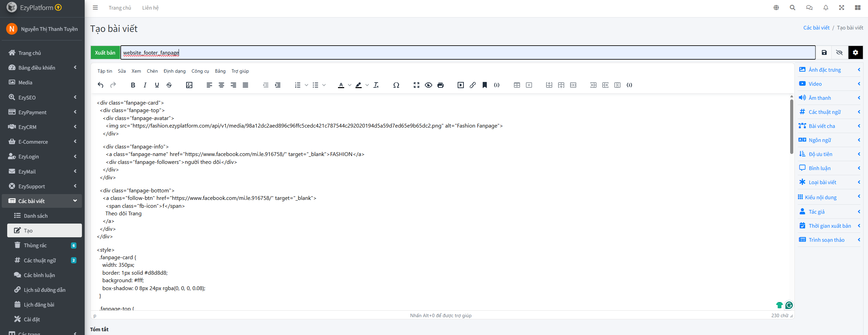This screenshot has width=868, height=335.
Task: Go to Các bài viết breadcrumb link
Action: click(x=816, y=28)
